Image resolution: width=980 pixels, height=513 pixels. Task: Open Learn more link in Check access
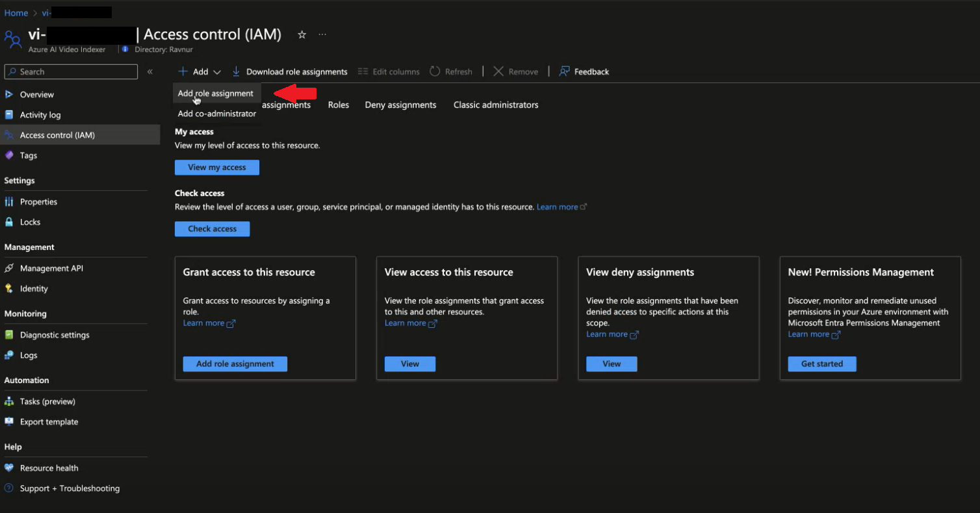(561, 207)
